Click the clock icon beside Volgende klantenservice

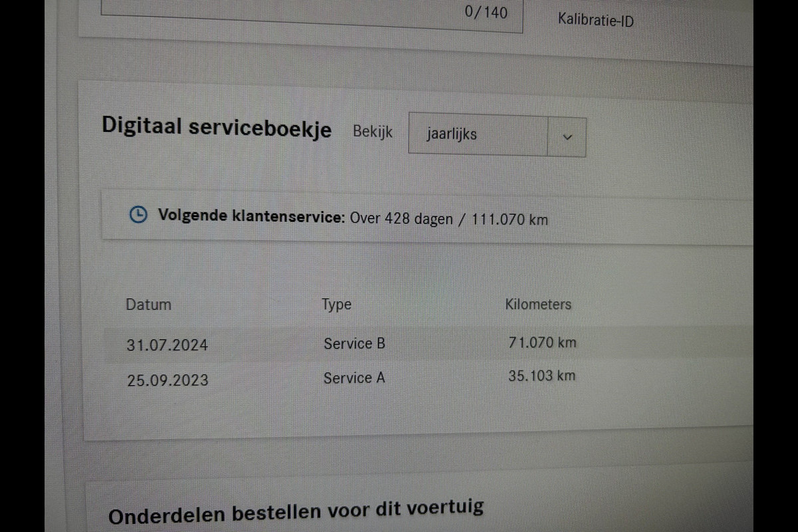(138, 215)
